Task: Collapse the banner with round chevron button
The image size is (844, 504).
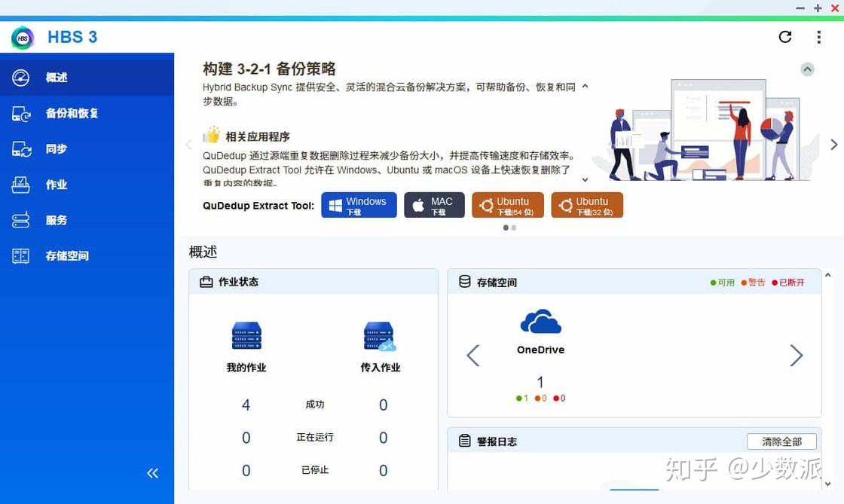Action: point(807,69)
